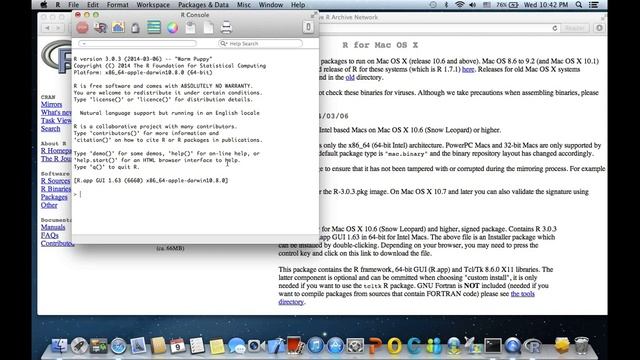Click the working directory field in R Console
Viewport: 640px width, 360px height.
pos(137,43)
